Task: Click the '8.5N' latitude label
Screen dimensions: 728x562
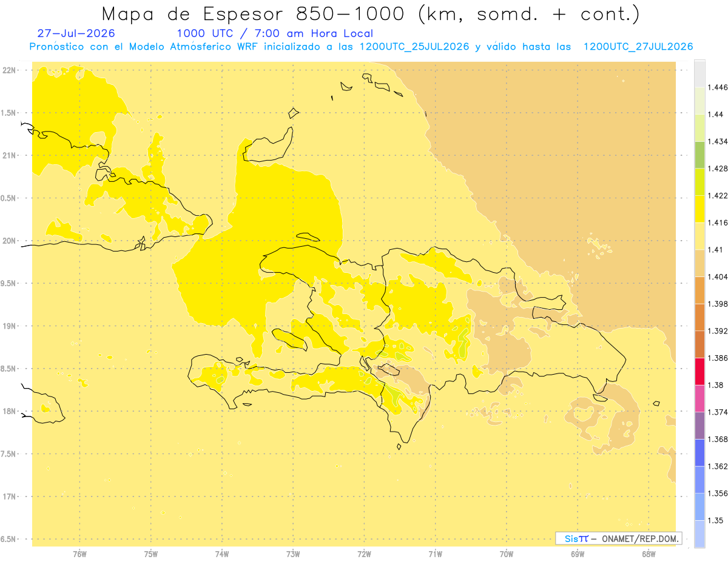Action: pos(9,369)
